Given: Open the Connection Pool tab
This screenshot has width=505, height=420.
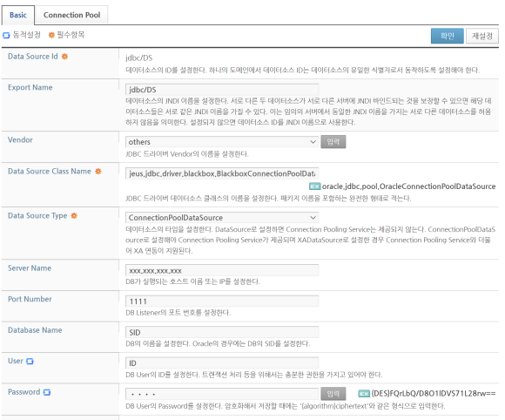Looking at the screenshot, I should pos(71,15).
